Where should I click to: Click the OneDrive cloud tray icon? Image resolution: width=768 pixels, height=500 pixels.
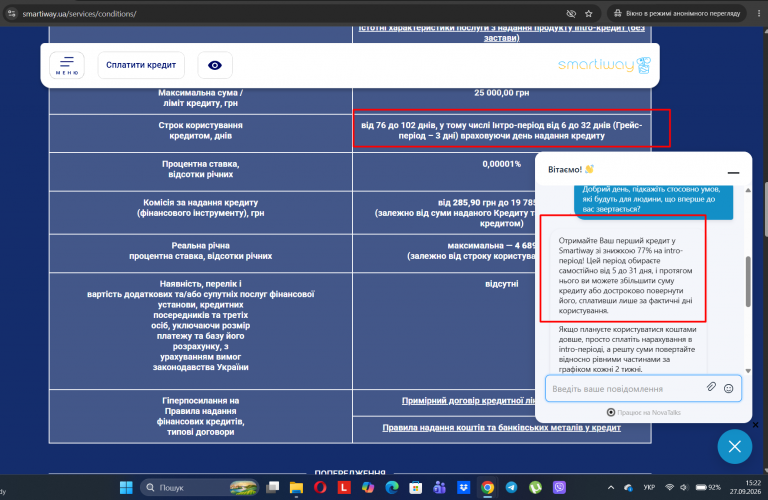pyautogui.click(x=628, y=487)
